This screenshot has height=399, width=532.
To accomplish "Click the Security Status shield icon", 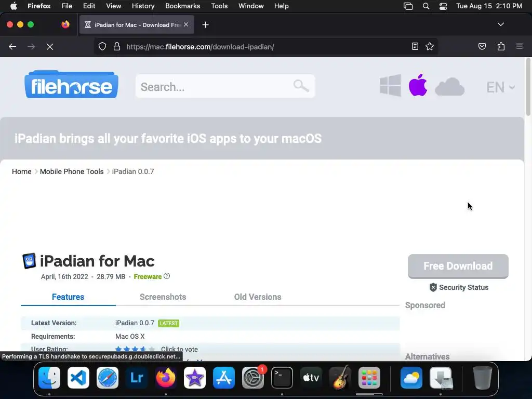I will pyautogui.click(x=433, y=287).
